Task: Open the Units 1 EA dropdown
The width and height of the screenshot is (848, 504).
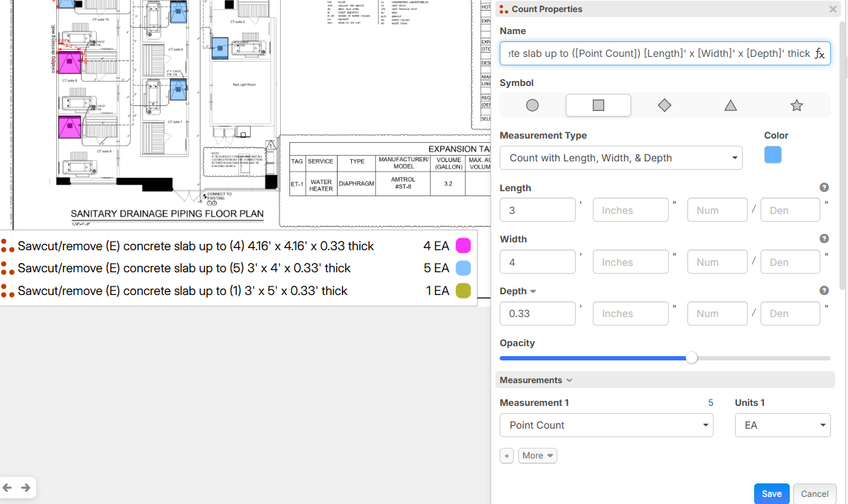Action: point(782,425)
